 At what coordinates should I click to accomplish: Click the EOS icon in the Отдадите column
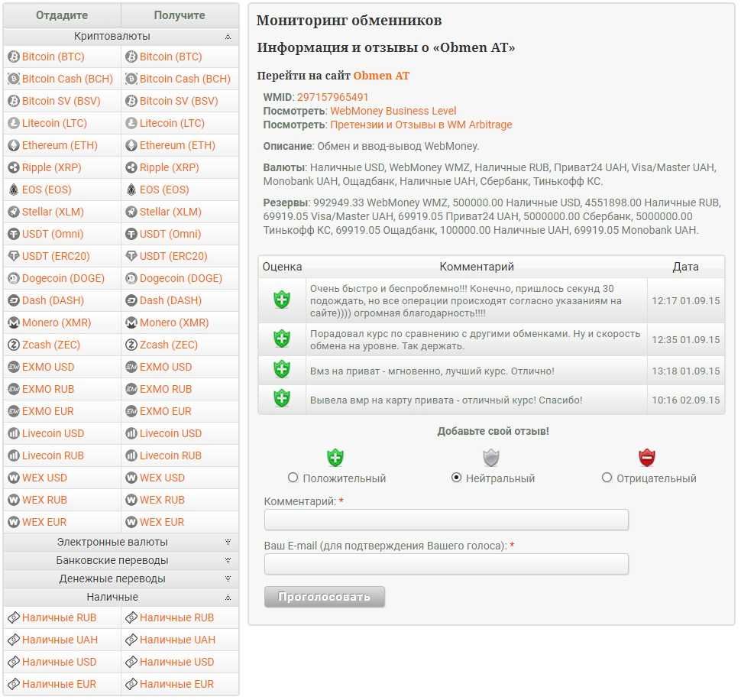(14, 190)
